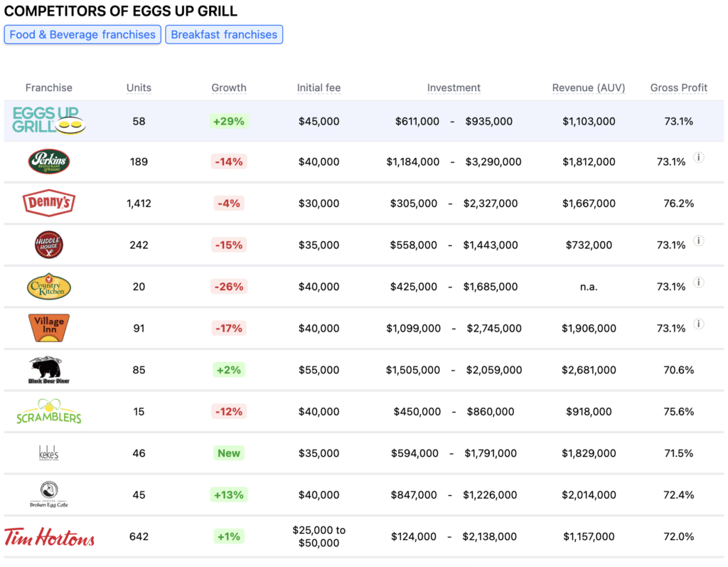Click the 75.6% gross profit value
The height and width of the screenshot is (567, 728).
point(679,412)
